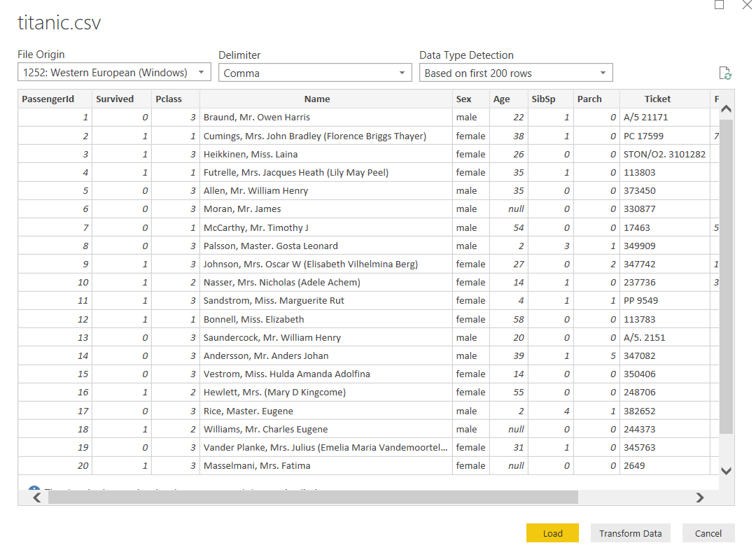The height and width of the screenshot is (550, 756).
Task: Click the horizontal scrollbar right arrow
Action: (699, 498)
